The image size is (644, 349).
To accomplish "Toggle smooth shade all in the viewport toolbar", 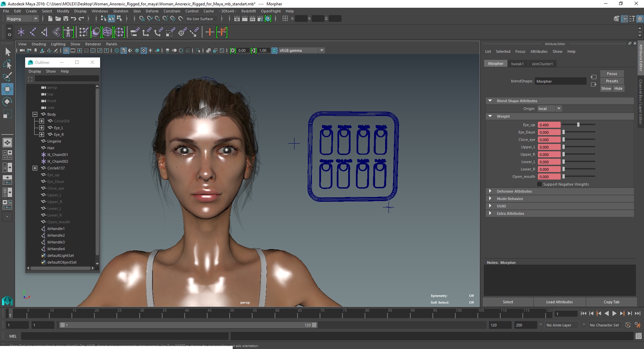I will pyautogui.click(x=124, y=50).
